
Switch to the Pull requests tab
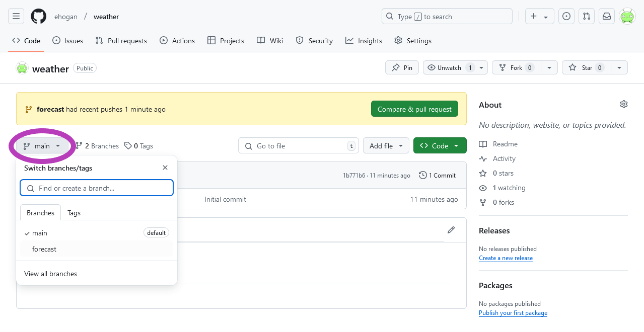[121, 41]
